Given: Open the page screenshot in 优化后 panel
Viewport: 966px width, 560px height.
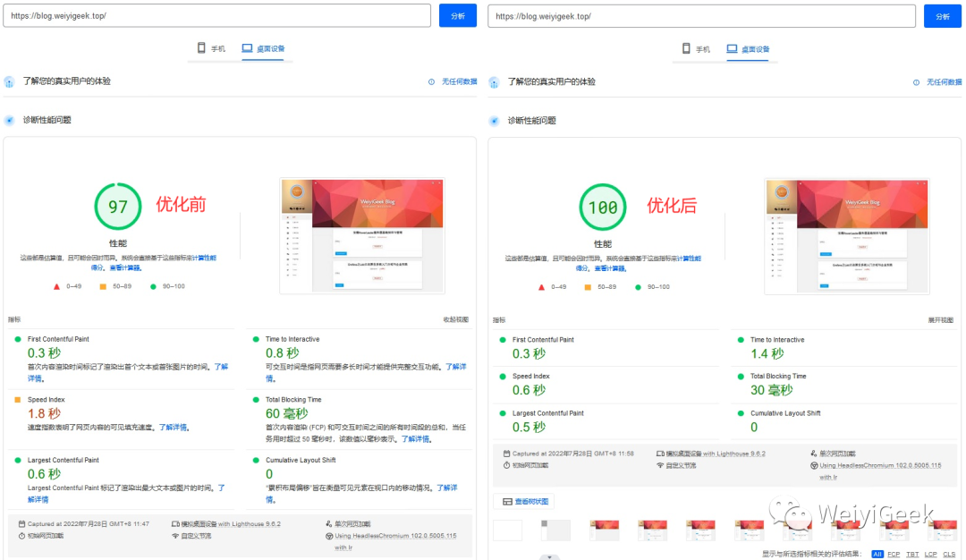Looking at the screenshot, I should 847,236.
